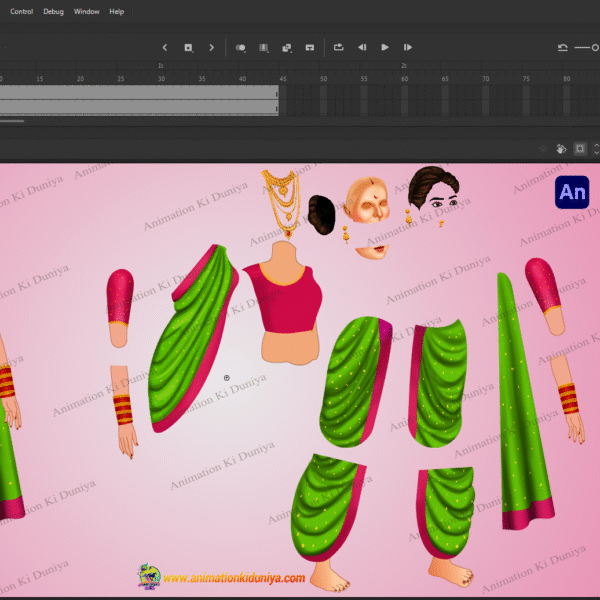Screen dimensions: 600x600
Task: Move playhead to frame 65
Action: 445,79
